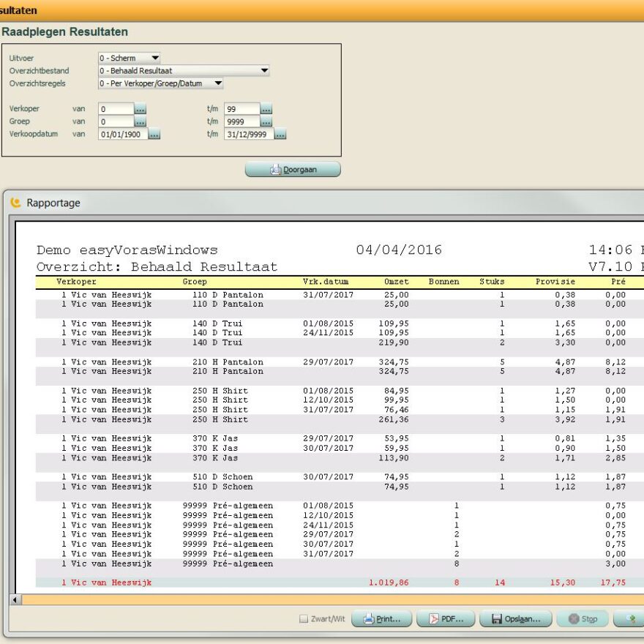Image resolution: width=644 pixels, height=644 pixels.
Task: Click the Print... button
Action: click(x=381, y=618)
